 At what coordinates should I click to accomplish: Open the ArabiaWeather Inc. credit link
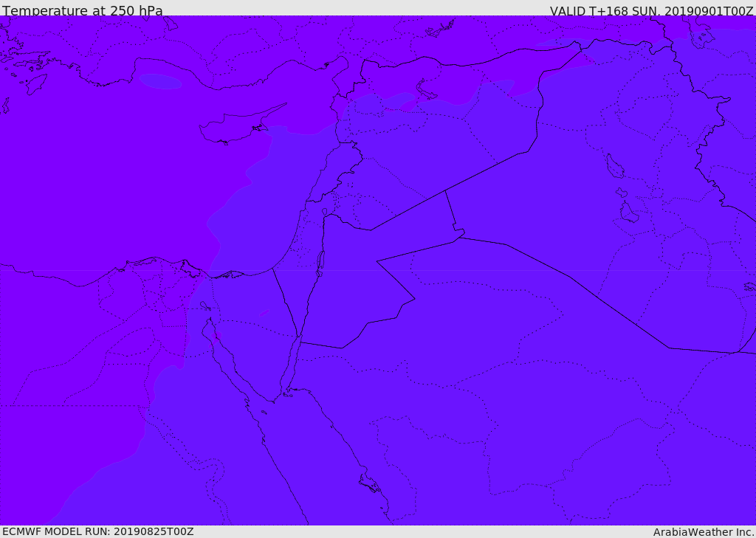click(x=704, y=531)
